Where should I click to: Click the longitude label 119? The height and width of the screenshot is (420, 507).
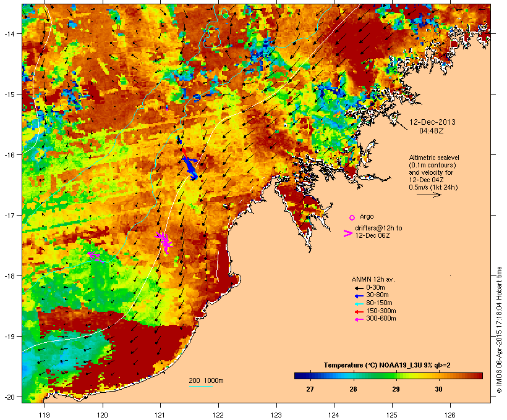[45, 415]
